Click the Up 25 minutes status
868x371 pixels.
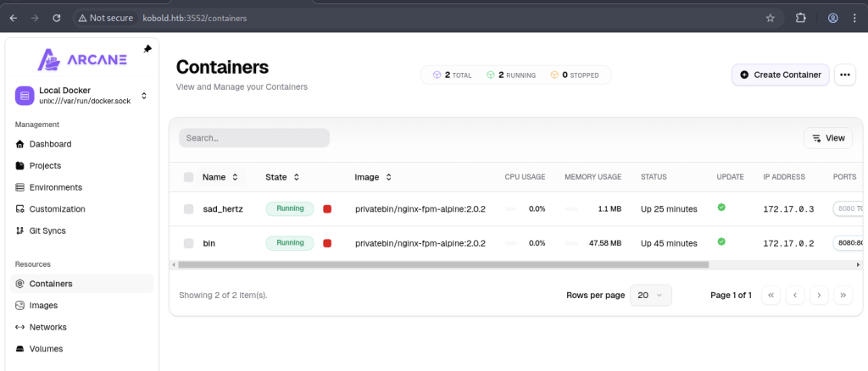(669, 209)
